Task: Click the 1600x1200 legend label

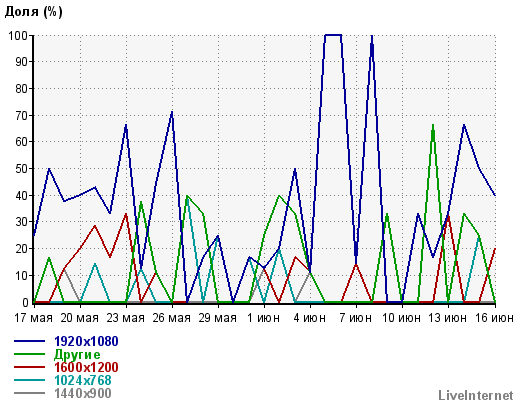Action: (86, 367)
